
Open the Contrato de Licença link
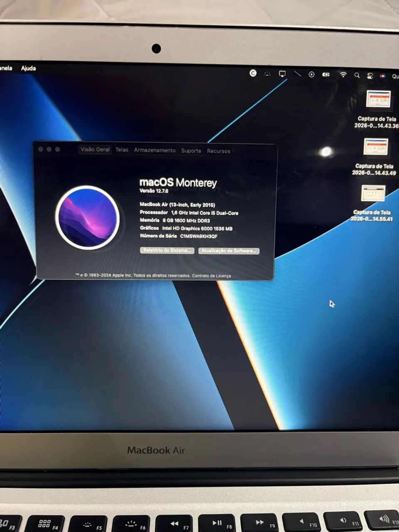[212, 276]
